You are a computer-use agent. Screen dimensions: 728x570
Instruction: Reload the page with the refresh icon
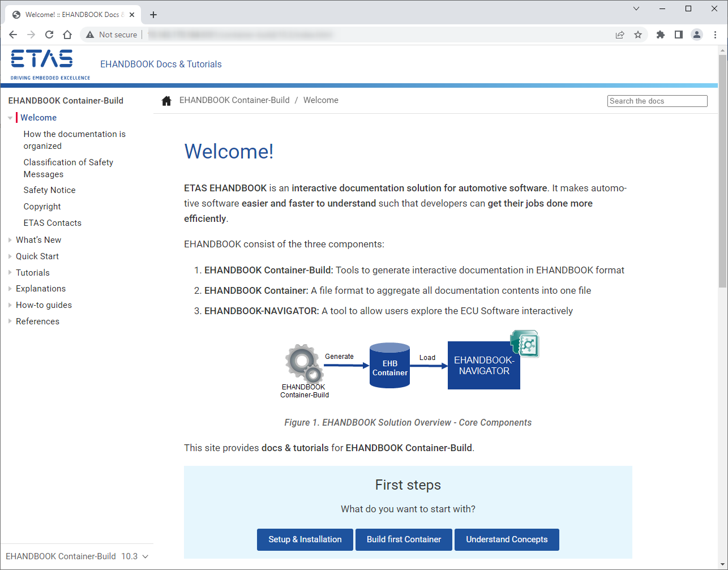(x=49, y=35)
